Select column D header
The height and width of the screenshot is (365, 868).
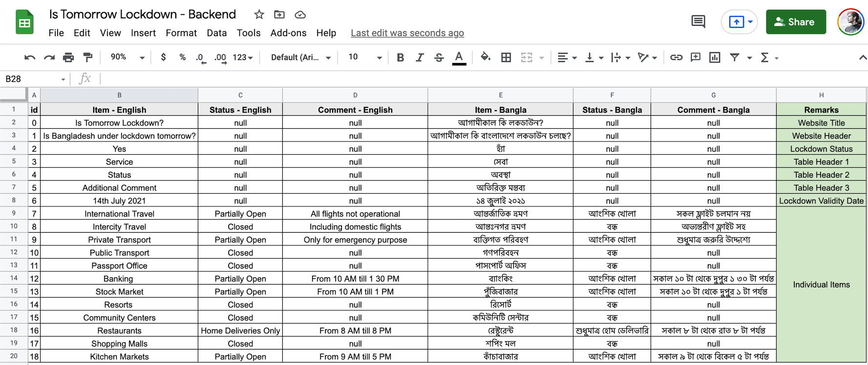[x=355, y=95]
